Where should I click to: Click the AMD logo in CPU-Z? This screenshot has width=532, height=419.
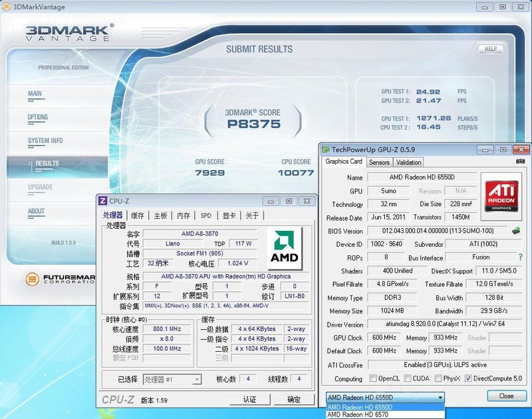coord(285,248)
